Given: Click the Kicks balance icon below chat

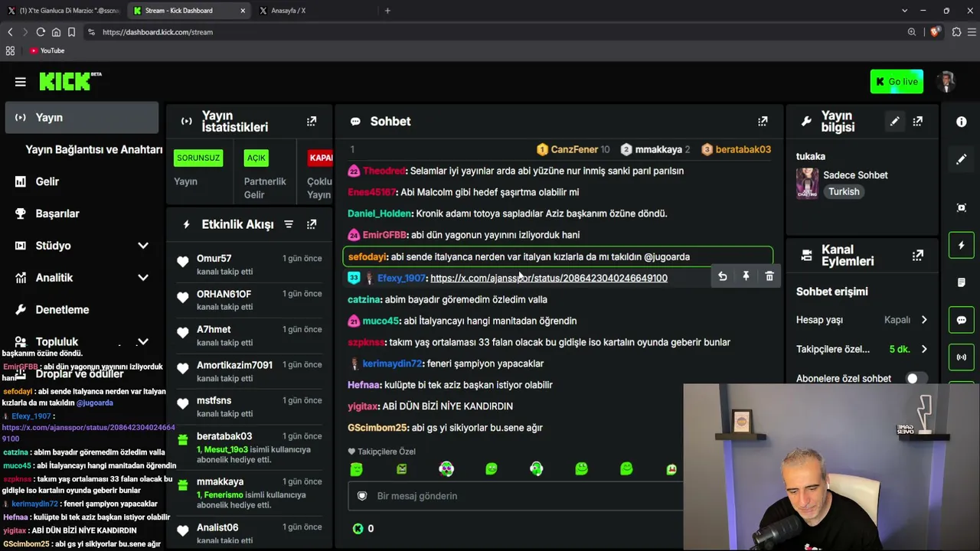Looking at the screenshot, I should [x=358, y=529].
